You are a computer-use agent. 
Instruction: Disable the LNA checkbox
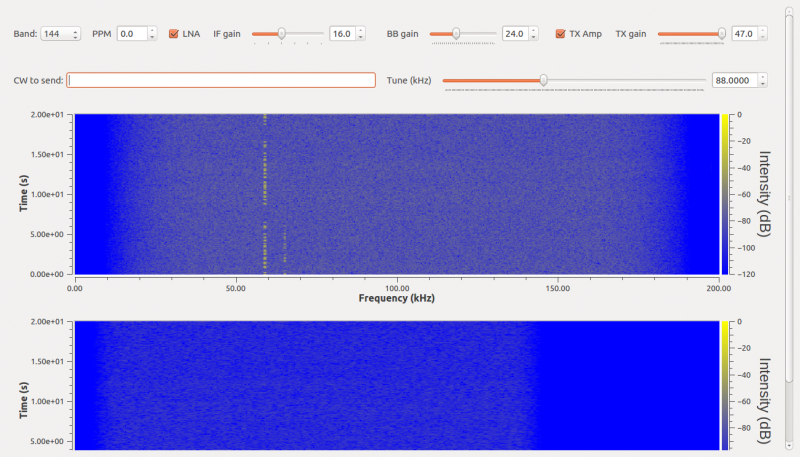coord(173,34)
